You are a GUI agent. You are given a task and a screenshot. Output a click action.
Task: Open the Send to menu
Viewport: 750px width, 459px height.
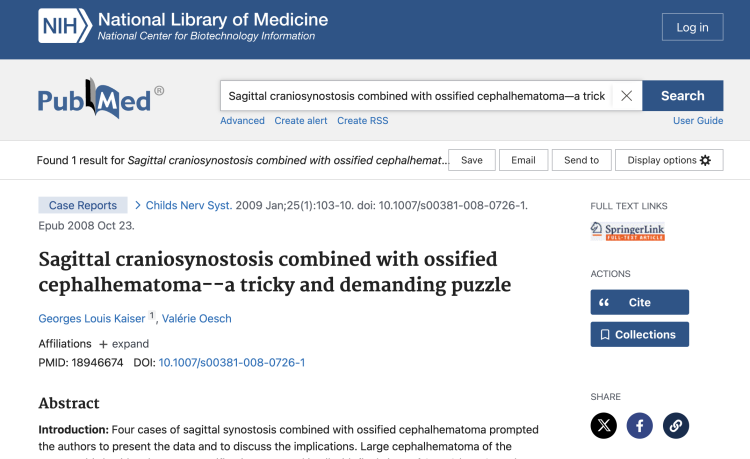(581, 160)
